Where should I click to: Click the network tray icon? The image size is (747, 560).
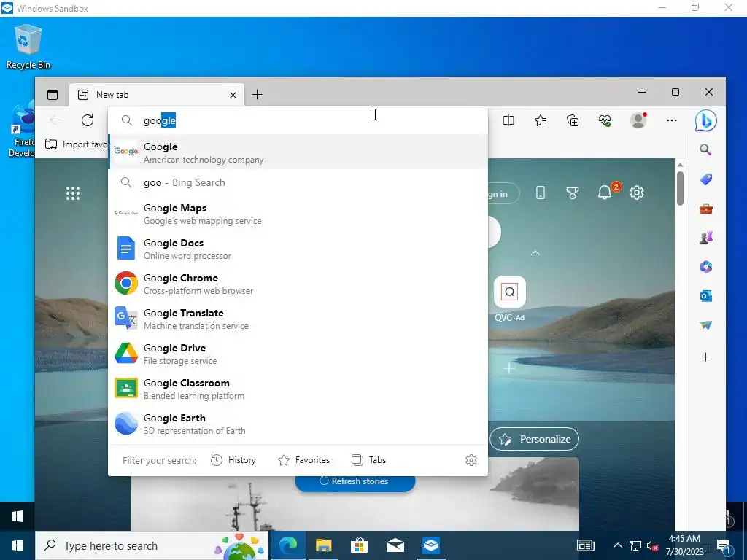click(635, 545)
